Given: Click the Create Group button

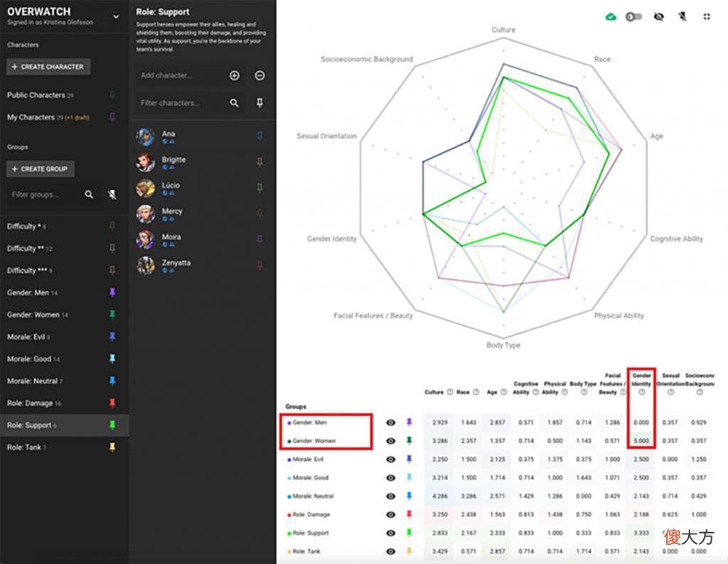Looking at the screenshot, I should [x=41, y=169].
